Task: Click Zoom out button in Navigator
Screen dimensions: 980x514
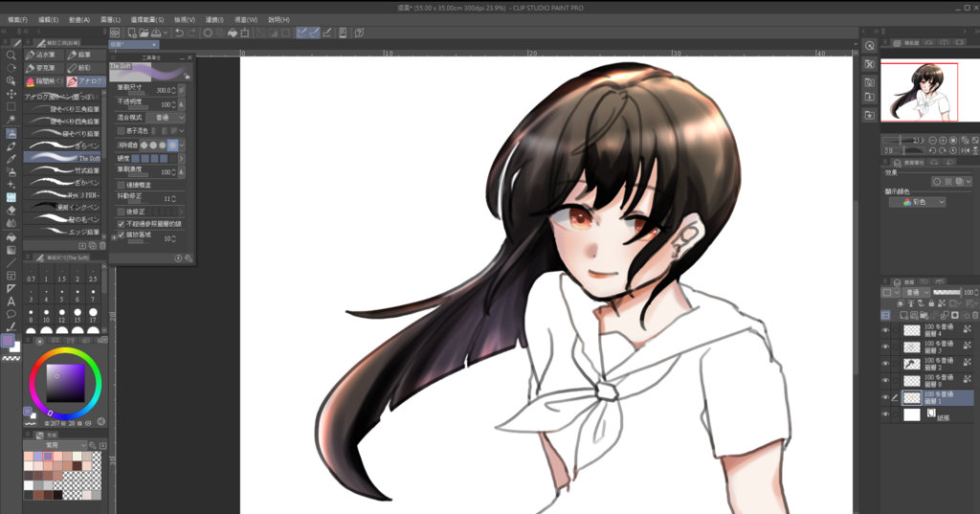Action: (x=932, y=140)
